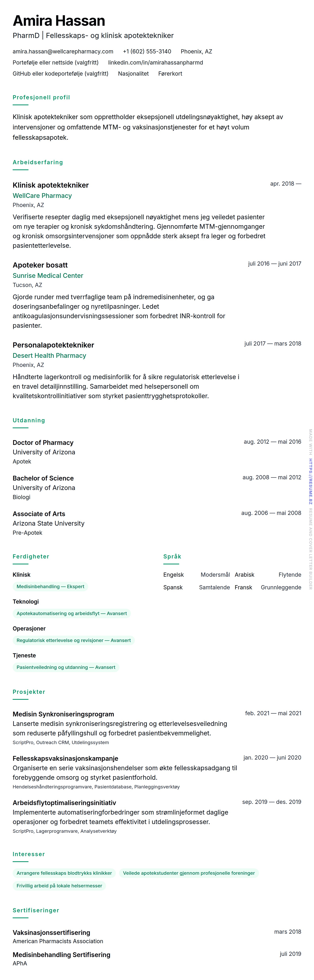Select the Apotekautomatisering og arbeidsflyt skill tag
The image size is (314, 980).
click(x=71, y=613)
